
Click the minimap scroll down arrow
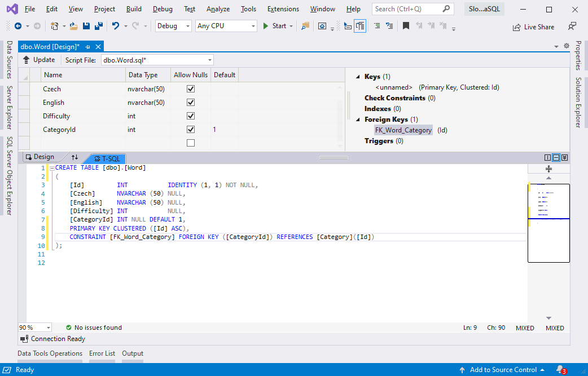pyautogui.click(x=548, y=319)
